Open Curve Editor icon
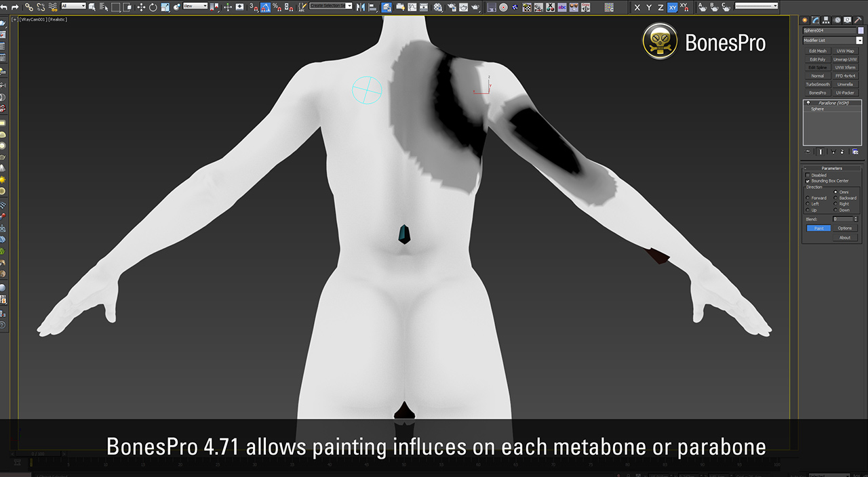This screenshot has width=868, height=477. (x=412, y=7)
